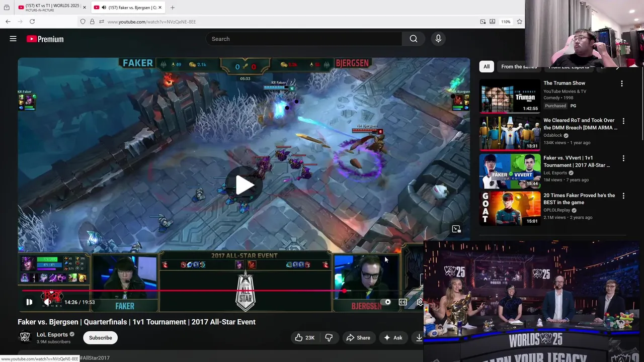Download the video with the arrow icon
This screenshot has height=362, width=644.
419,338
